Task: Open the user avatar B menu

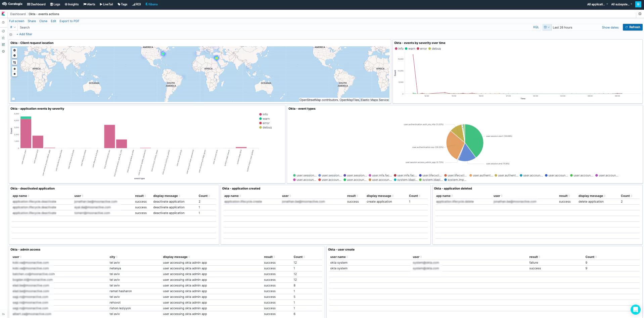Action: coord(638,4)
